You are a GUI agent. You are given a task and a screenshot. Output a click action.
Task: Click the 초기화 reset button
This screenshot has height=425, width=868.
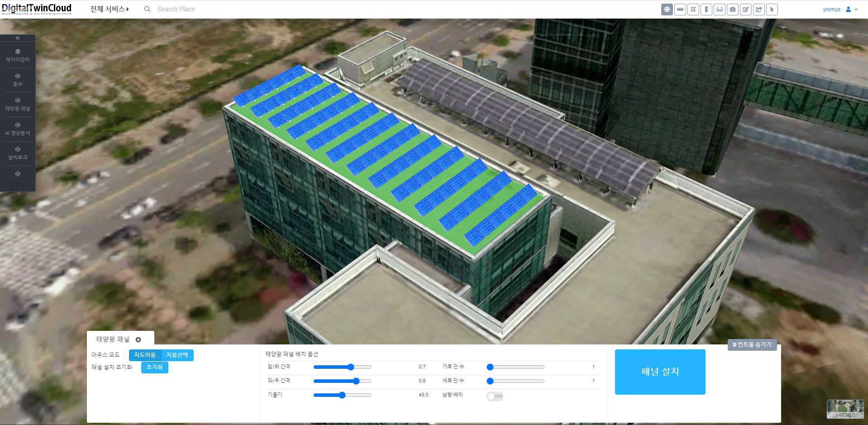click(x=154, y=367)
